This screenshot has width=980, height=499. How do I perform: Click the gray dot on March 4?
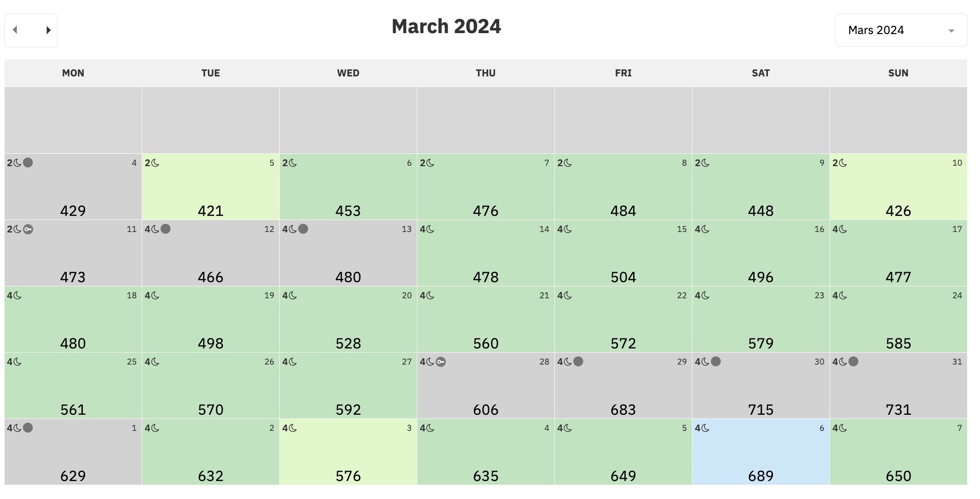click(28, 162)
